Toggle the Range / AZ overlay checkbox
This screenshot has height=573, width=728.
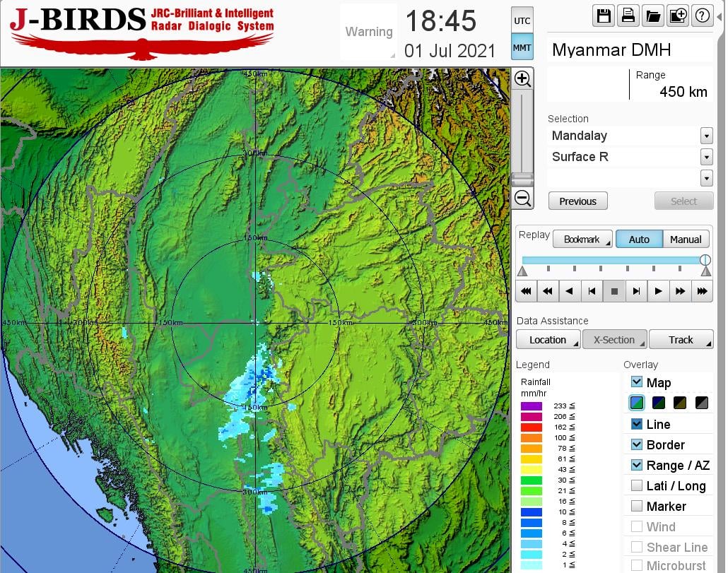click(637, 465)
